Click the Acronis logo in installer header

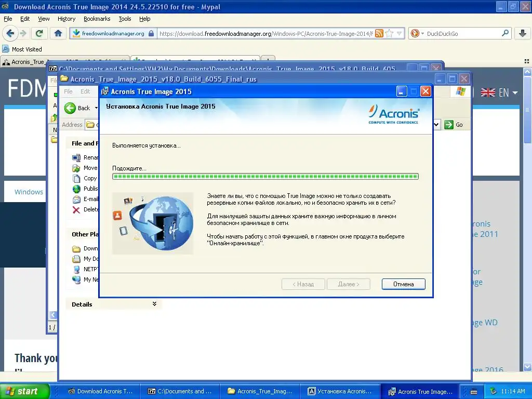(394, 114)
